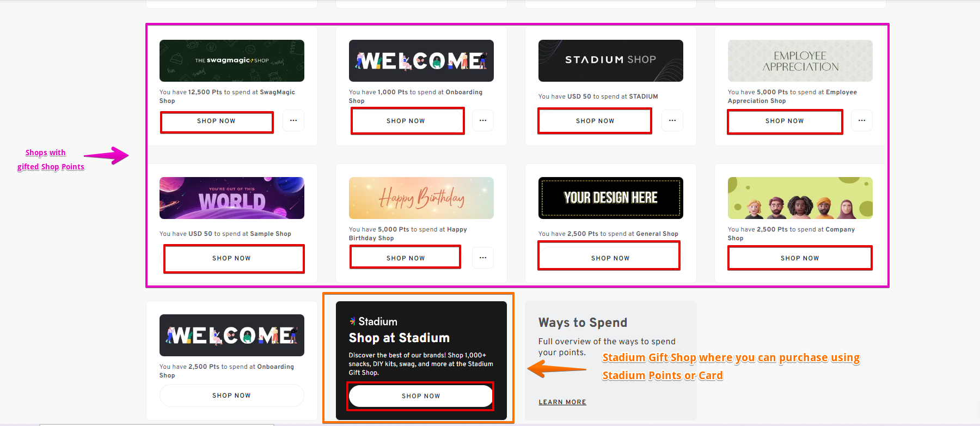Click Shop Now for SwagMagic Shop
This screenshot has width=980, height=426.
(217, 121)
